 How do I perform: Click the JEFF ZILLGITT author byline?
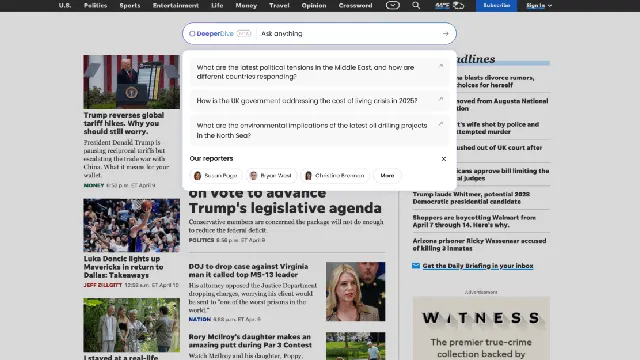point(103,285)
